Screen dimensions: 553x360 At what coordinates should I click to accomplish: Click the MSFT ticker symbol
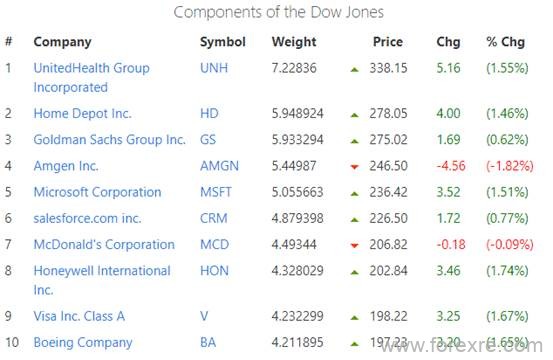click(216, 192)
